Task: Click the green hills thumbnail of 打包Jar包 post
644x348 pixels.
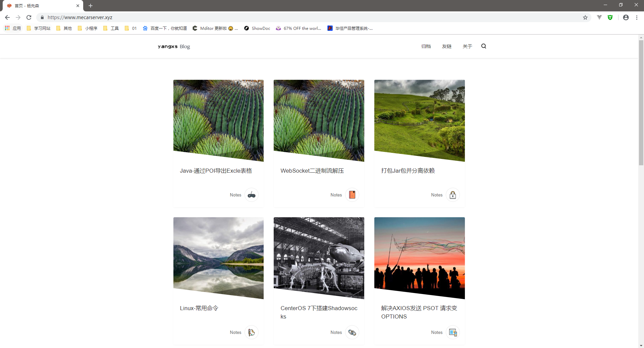Action: coord(420,120)
